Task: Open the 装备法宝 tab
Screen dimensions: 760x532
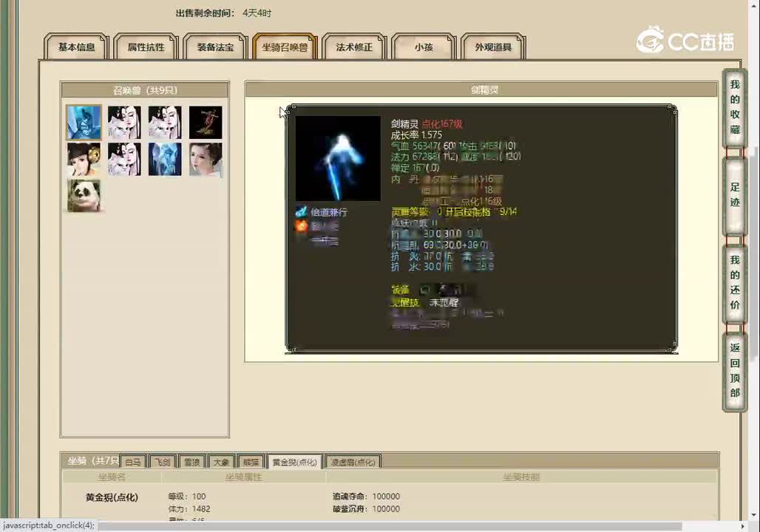Action: coord(215,47)
